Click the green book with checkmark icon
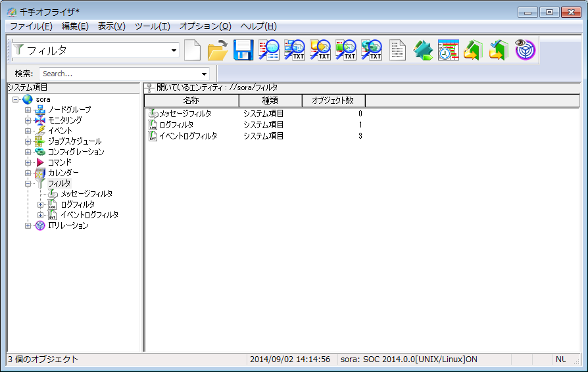This screenshot has width=588, height=372. click(499, 50)
